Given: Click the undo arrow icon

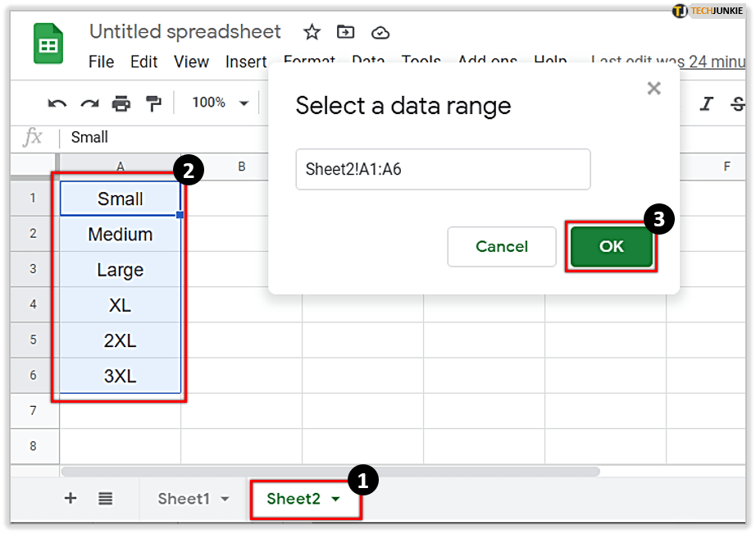Looking at the screenshot, I should (57, 103).
